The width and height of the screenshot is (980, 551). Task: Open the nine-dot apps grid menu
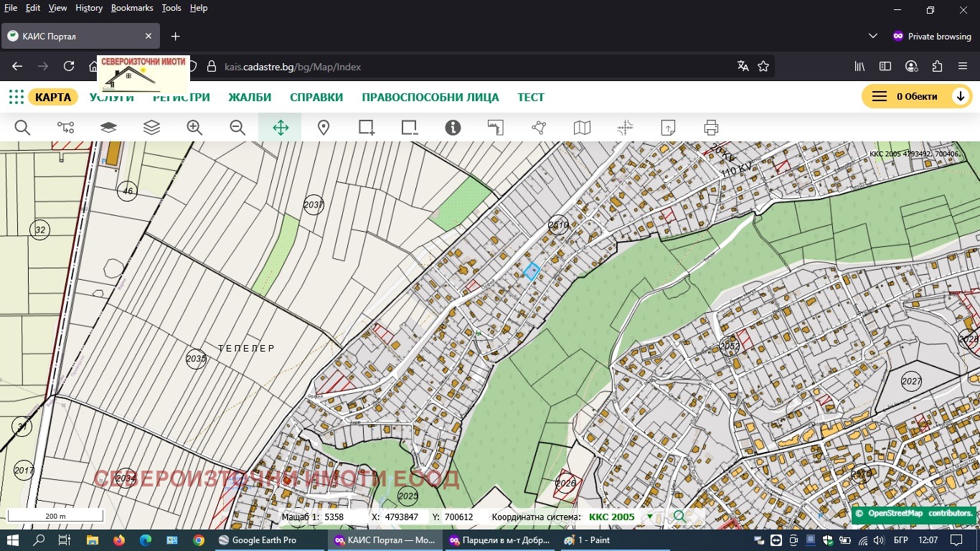pos(16,97)
